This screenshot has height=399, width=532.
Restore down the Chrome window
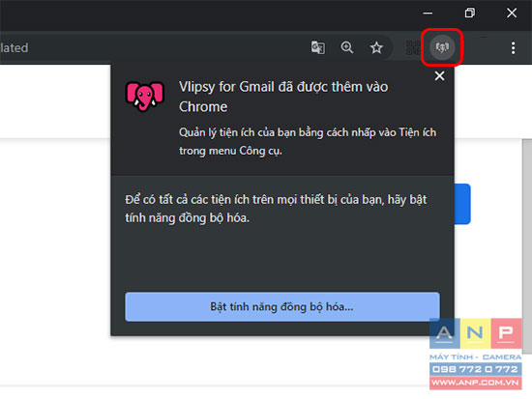click(470, 14)
